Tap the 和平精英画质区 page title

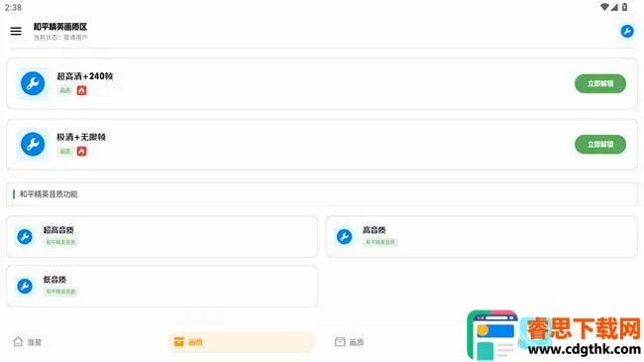[60, 27]
